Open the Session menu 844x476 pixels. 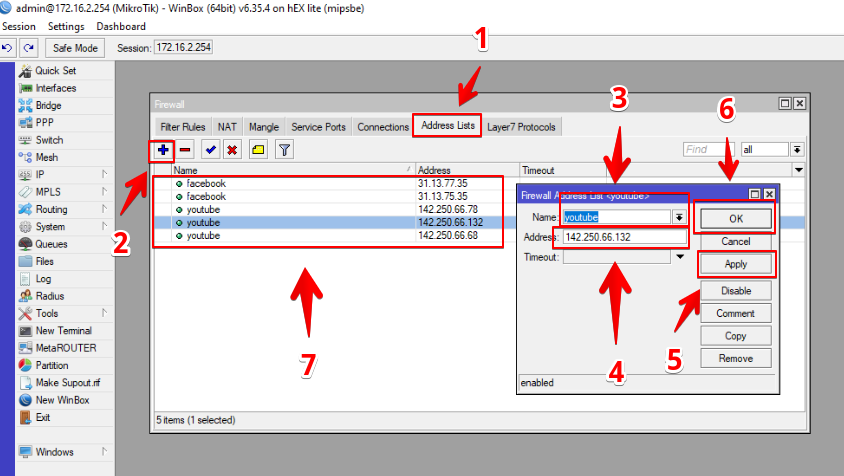[x=19, y=26]
